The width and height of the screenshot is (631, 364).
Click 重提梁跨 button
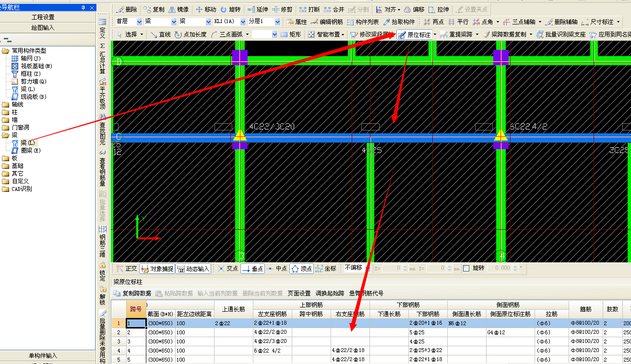pos(457,35)
